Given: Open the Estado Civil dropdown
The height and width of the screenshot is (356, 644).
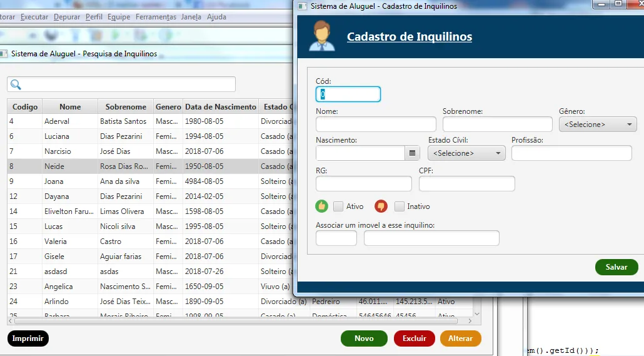Looking at the screenshot, I should pos(466,153).
